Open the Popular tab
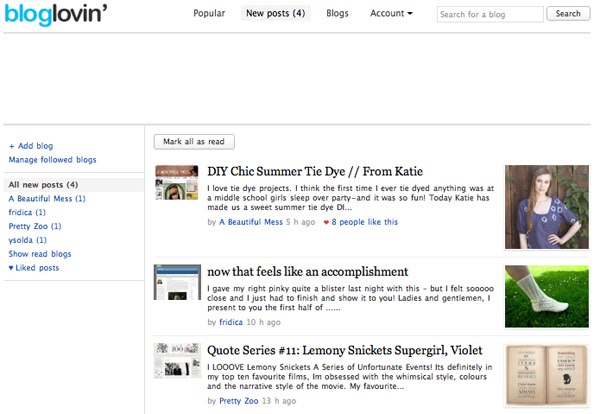Screen dimensions: 600x414 pyautogui.click(x=209, y=13)
